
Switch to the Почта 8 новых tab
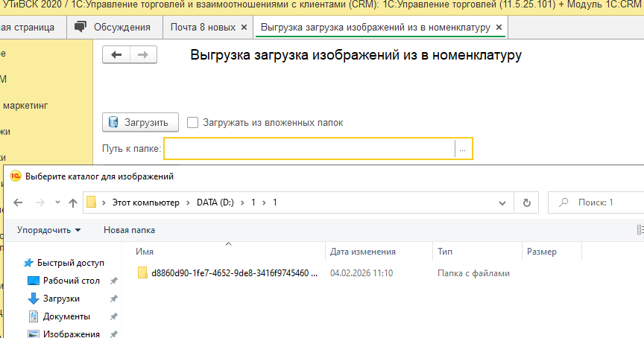click(x=203, y=27)
